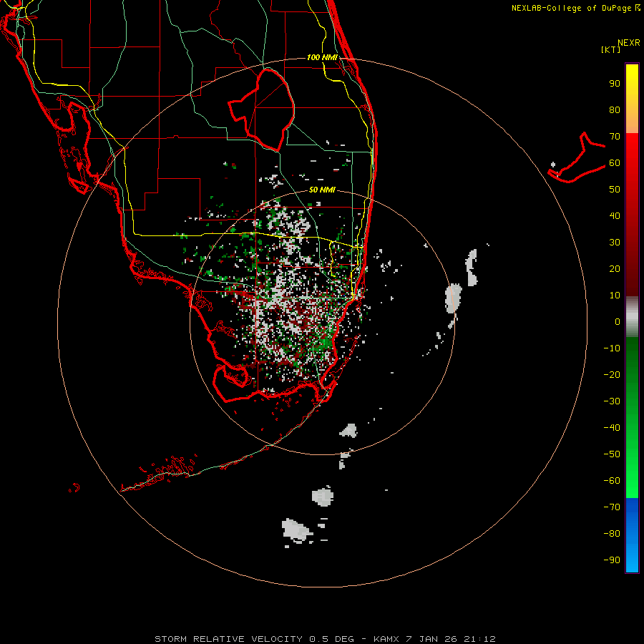
Task: Select the -40 scale label
Action: click(x=612, y=428)
